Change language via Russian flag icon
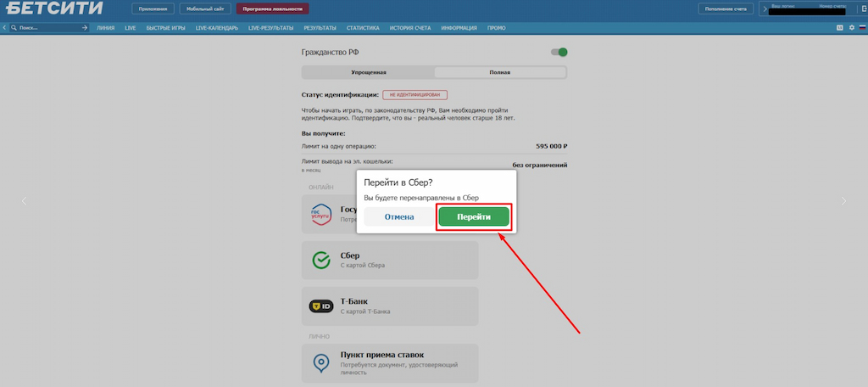The width and height of the screenshot is (868, 387). pos(862,27)
